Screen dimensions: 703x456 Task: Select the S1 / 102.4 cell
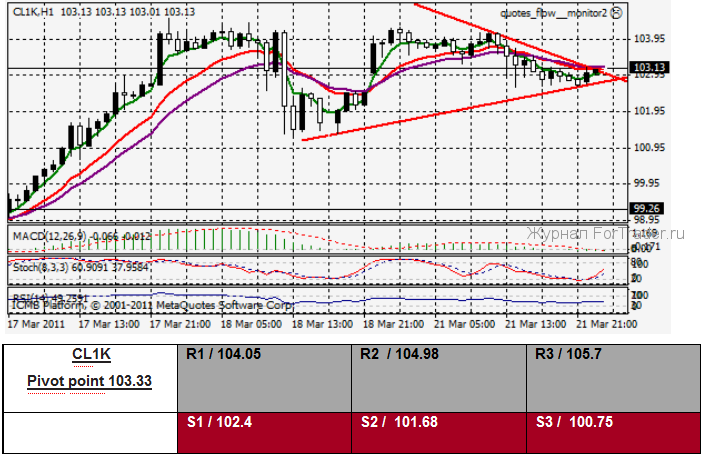click(265, 433)
